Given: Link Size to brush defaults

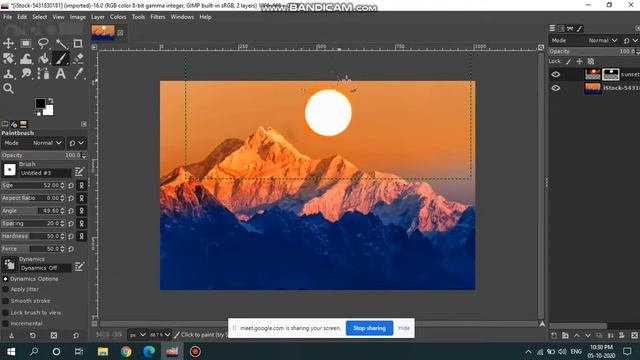Looking at the screenshot, I should pos(82,186).
